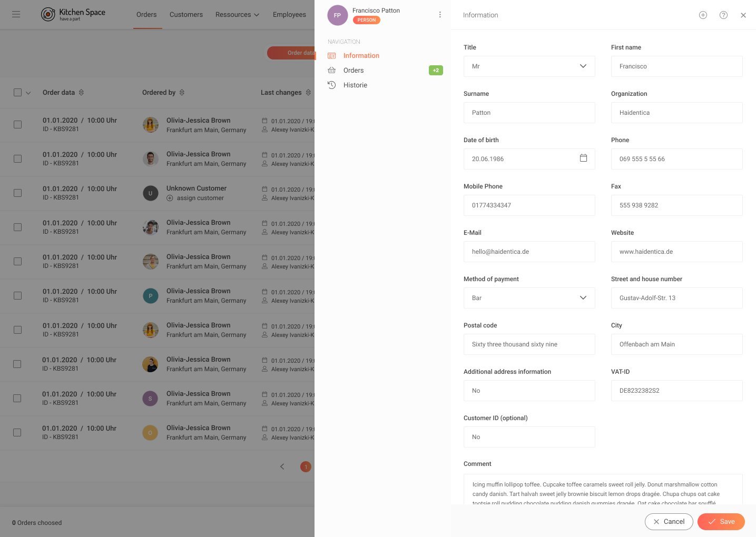
Task: Click into the E-Mail input field
Action: [x=529, y=252]
